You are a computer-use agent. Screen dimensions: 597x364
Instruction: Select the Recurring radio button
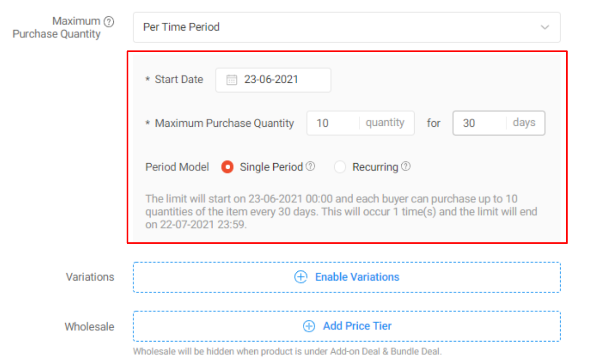click(x=340, y=167)
